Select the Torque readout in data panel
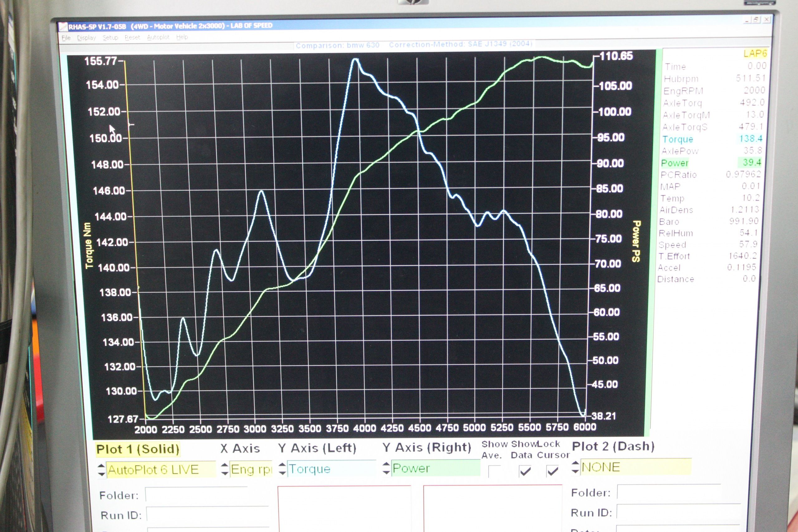Image resolution: width=798 pixels, height=532 pixels. coord(712,139)
